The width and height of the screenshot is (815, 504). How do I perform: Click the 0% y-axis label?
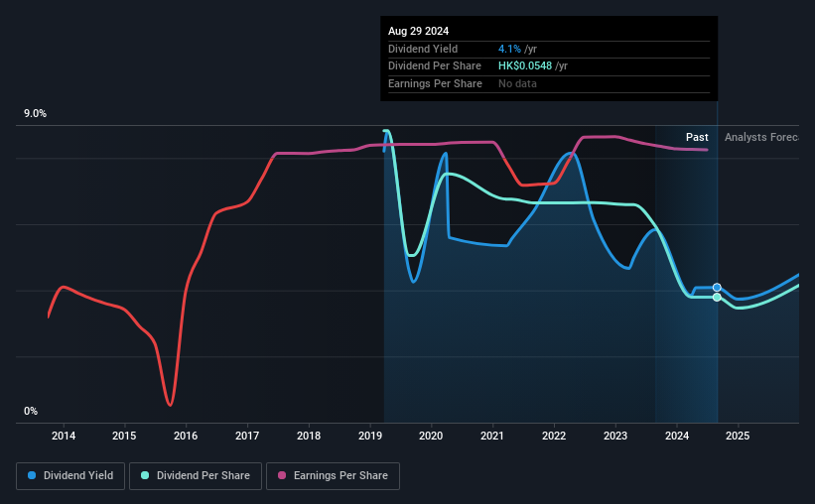[x=31, y=411]
